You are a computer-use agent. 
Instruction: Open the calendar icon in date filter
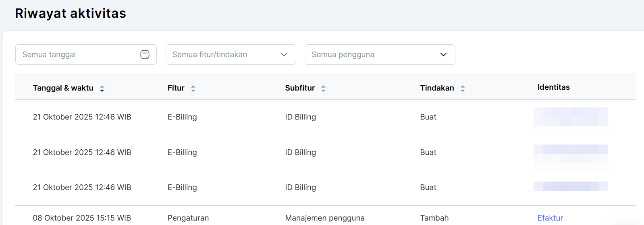[x=145, y=54]
